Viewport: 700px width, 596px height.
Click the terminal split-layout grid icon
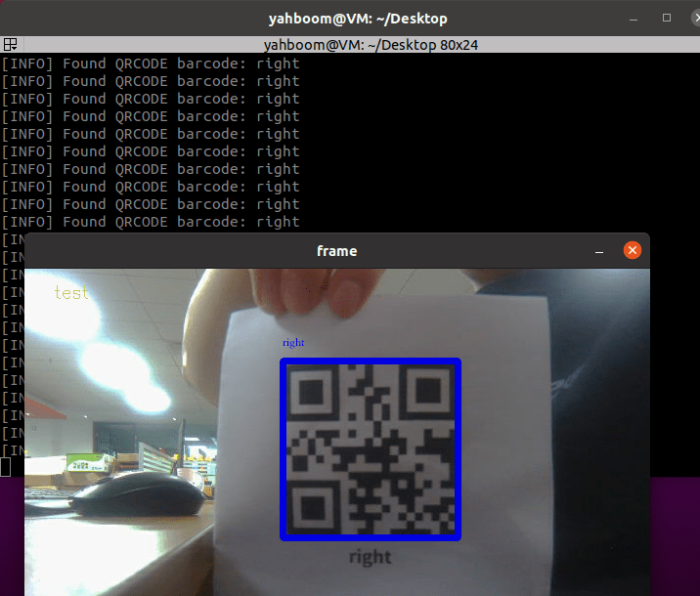(11, 44)
